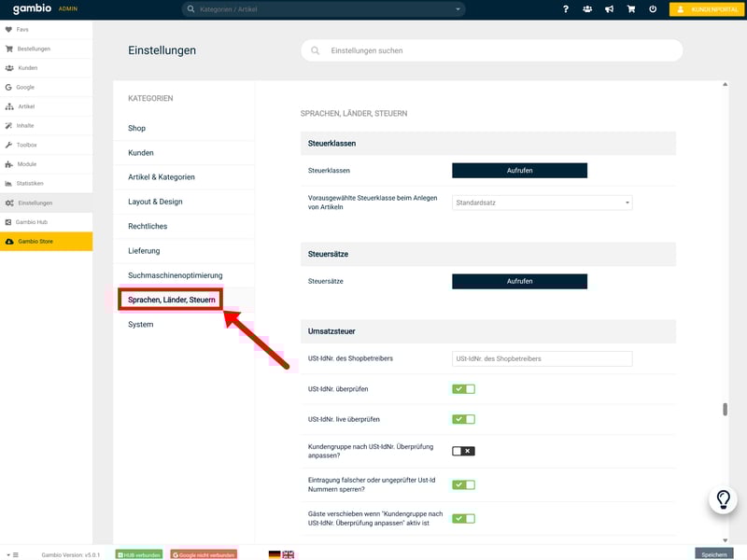Enable Kundengruppe nach USt-IdNr. anpassen toggle
The image size is (747, 560).
(463, 451)
